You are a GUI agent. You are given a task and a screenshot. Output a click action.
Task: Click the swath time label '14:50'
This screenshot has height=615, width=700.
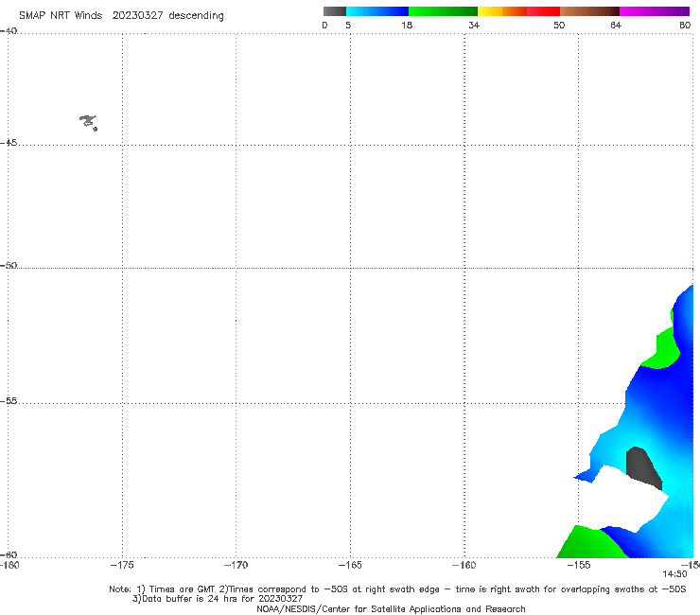click(x=674, y=574)
